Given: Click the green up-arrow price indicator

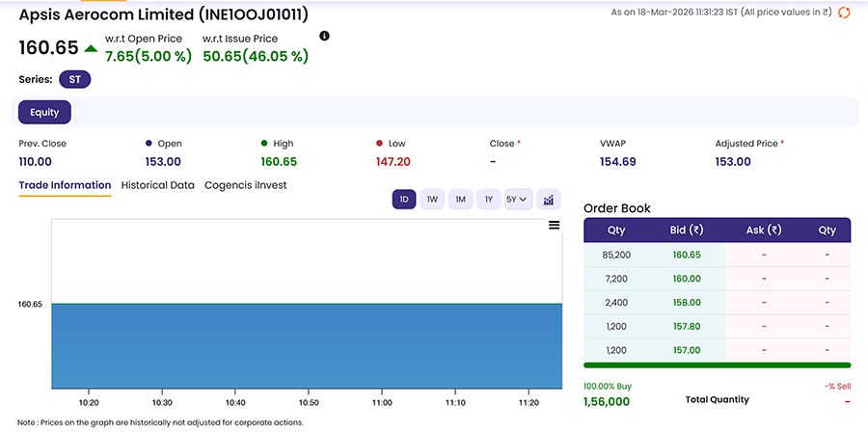Looking at the screenshot, I should click(91, 49).
